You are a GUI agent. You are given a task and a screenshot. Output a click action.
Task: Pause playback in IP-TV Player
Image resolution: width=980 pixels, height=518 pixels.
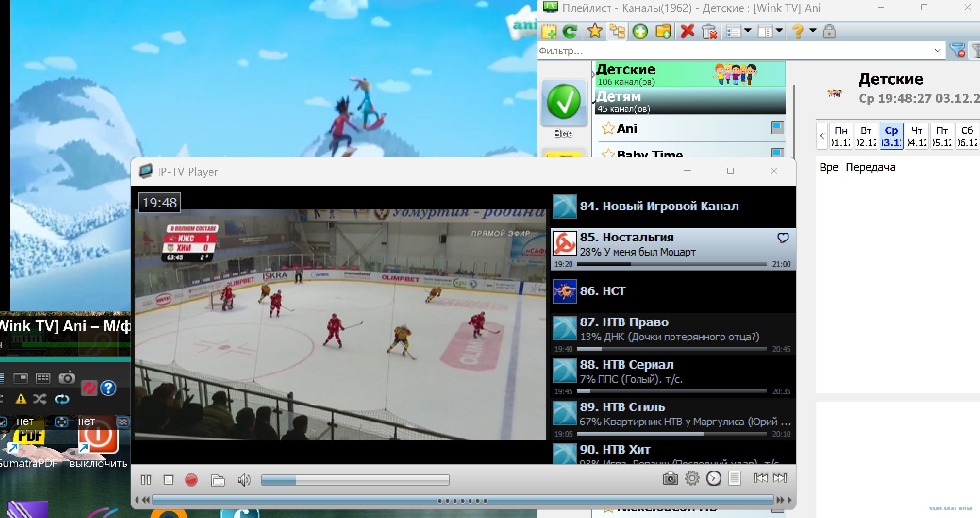[x=146, y=480]
